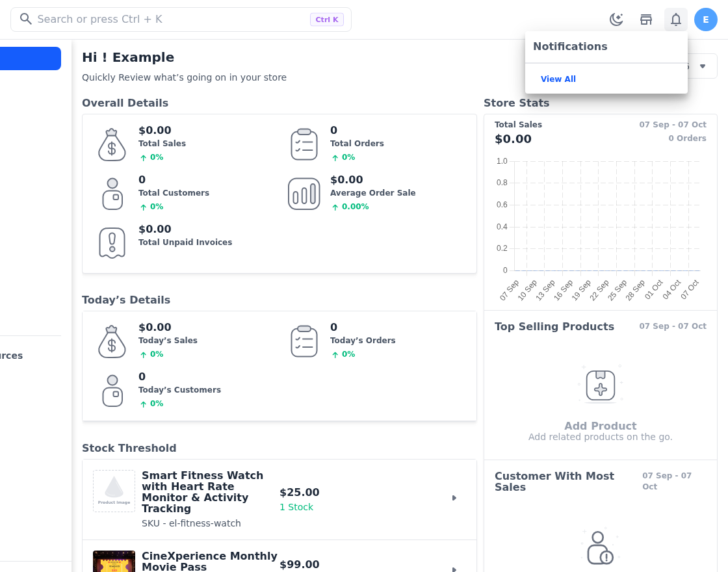Click the Today's Sales money bag icon
This screenshot has height=572, width=728.
pos(112,342)
